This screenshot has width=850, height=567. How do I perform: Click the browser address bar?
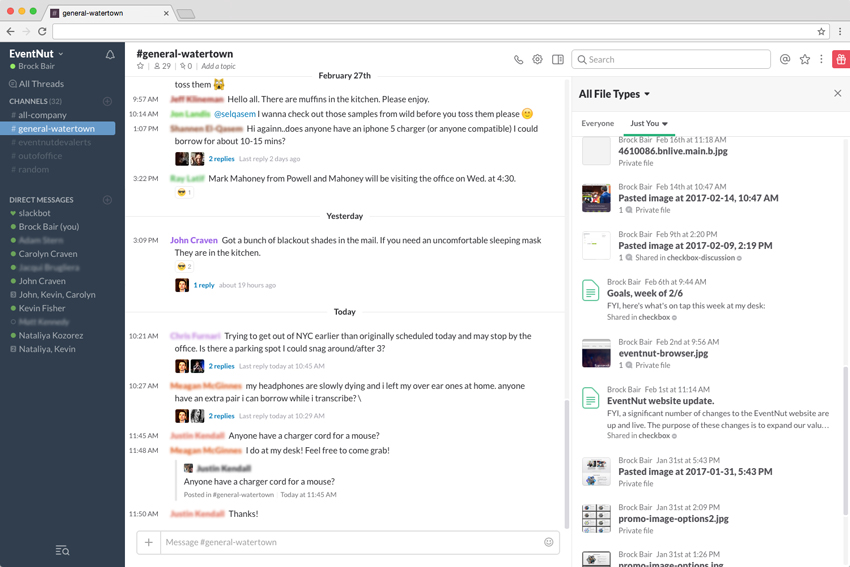point(434,31)
